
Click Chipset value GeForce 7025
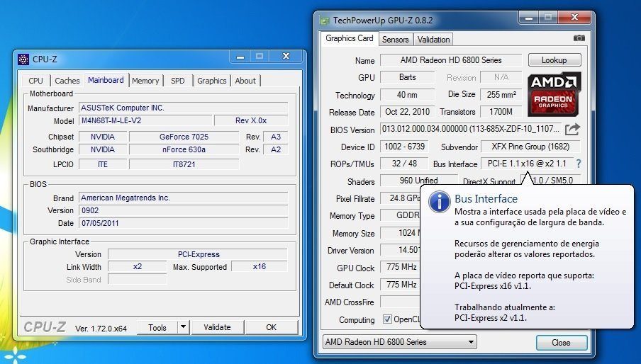click(x=184, y=137)
